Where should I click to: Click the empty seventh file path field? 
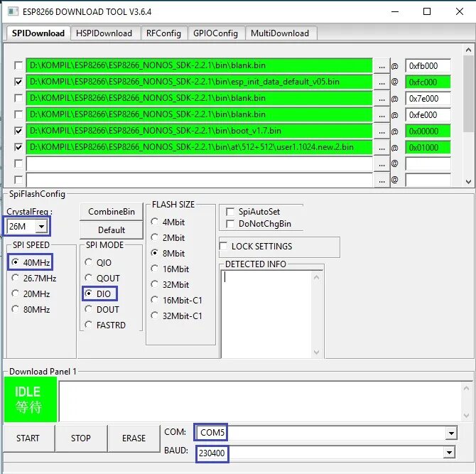point(199,164)
